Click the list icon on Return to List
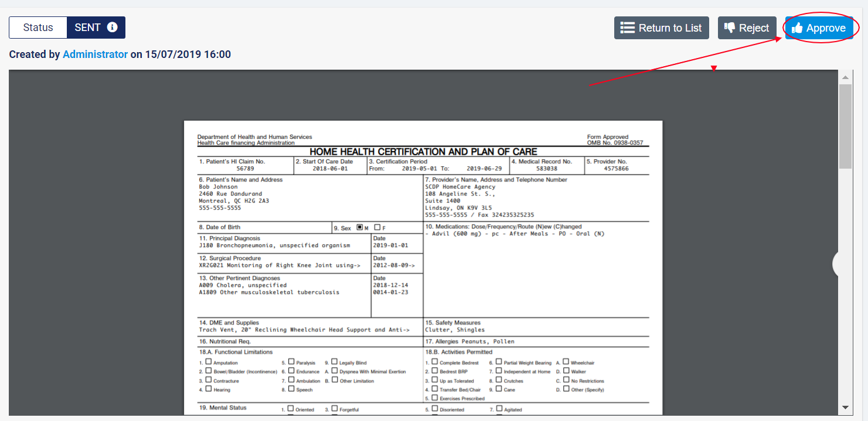The image size is (868, 421). click(628, 28)
